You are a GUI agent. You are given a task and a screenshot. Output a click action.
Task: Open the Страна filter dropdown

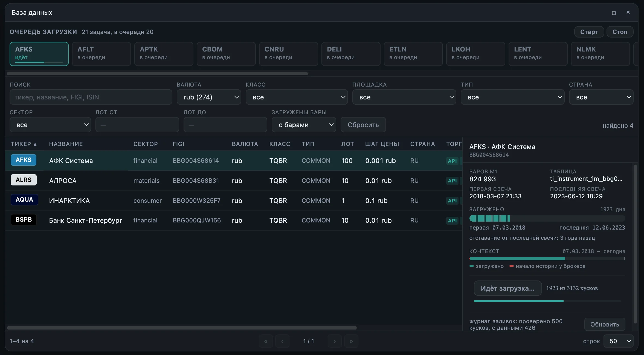(x=601, y=97)
